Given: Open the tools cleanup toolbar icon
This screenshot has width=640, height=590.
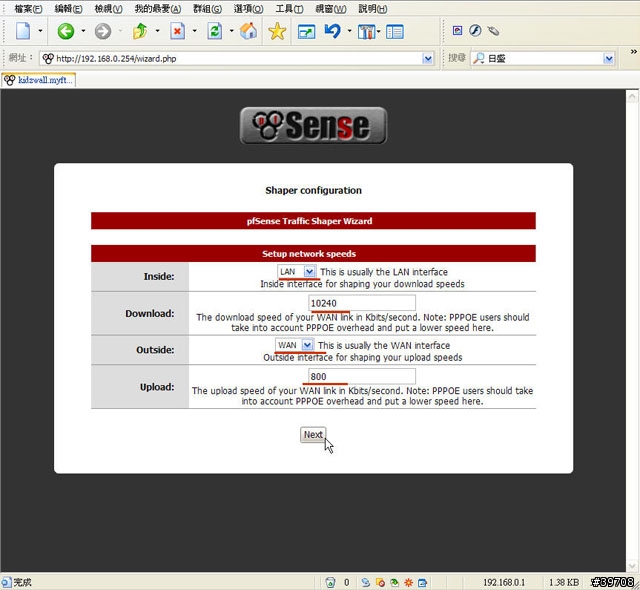Looking at the screenshot, I should click(x=367, y=32).
